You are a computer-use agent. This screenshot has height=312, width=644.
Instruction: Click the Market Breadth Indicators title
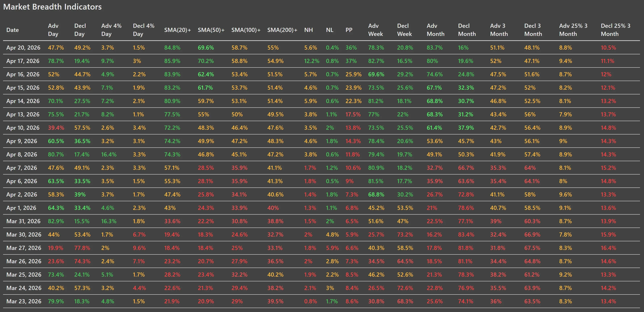pos(52,7)
